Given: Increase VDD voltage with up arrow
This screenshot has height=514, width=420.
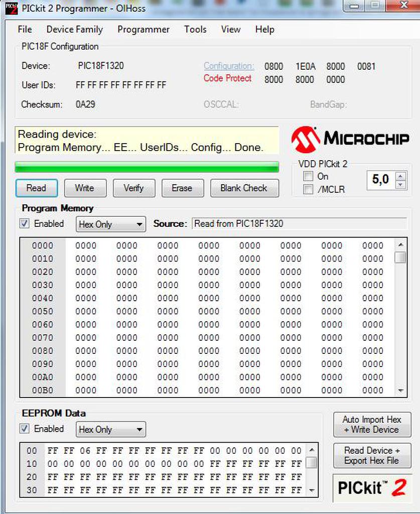Looking at the screenshot, I should click(400, 176).
